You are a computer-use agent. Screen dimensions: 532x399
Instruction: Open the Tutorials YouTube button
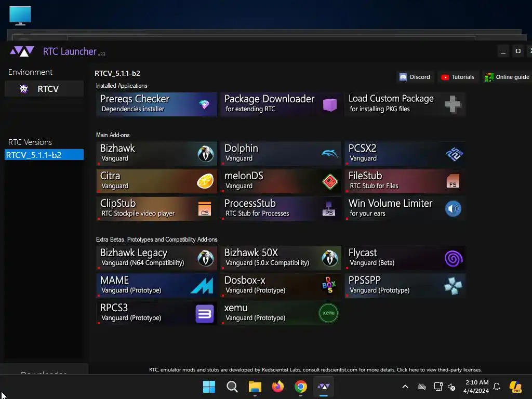click(x=458, y=77)
